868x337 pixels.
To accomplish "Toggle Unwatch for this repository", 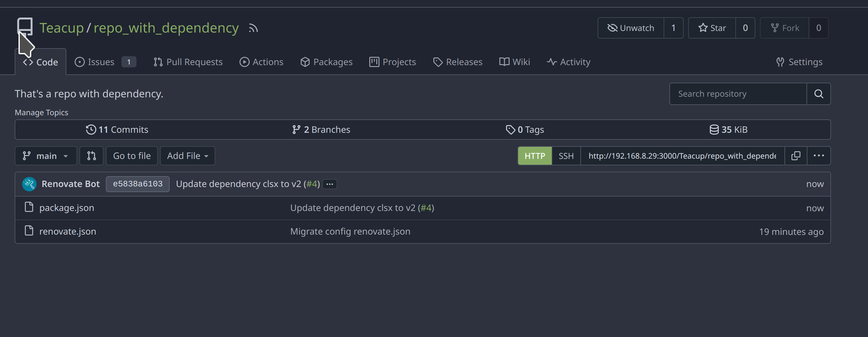I will click(x=630, y=28).
